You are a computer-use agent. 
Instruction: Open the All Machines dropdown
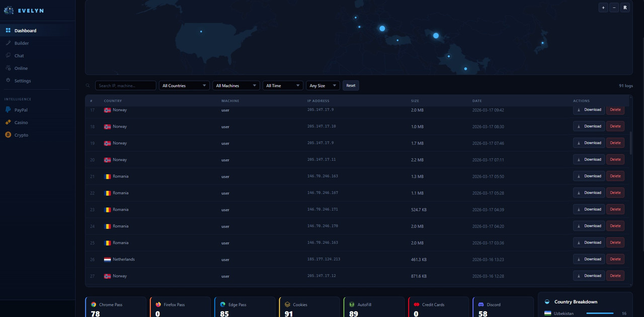(236, 86)
